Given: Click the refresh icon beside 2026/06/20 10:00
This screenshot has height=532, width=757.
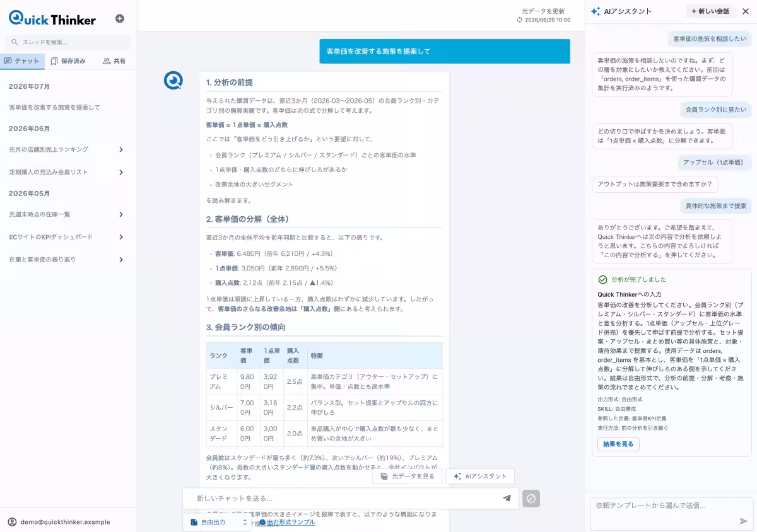Looking at the screenshot, I should point(520,20).
